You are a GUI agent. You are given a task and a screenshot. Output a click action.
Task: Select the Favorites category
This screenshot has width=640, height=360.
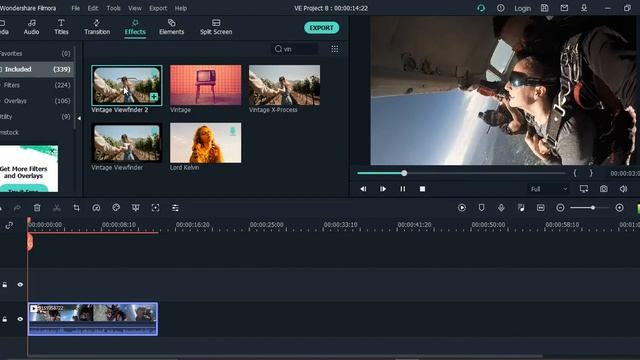click(x=36, y=53)
